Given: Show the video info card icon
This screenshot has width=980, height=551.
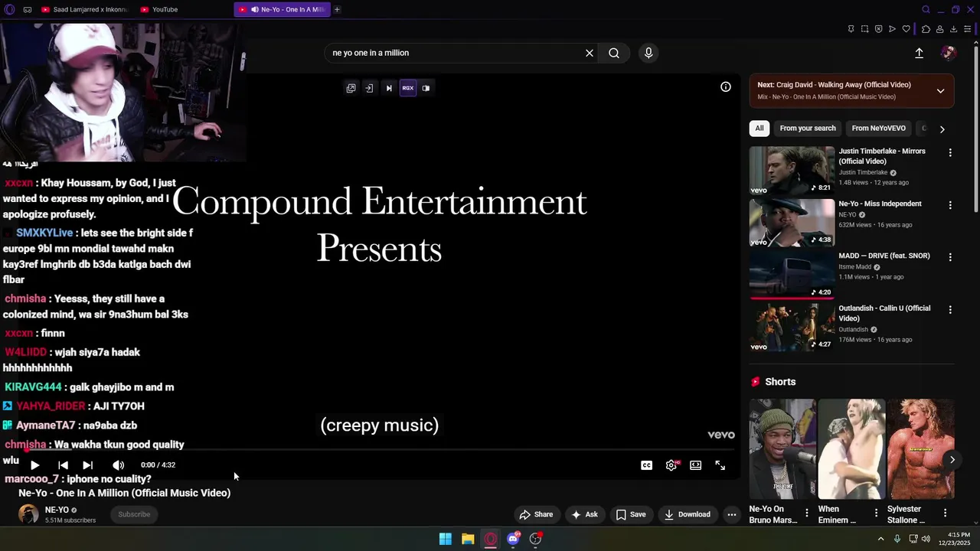Looking at the screenshot, I should 725,86.
